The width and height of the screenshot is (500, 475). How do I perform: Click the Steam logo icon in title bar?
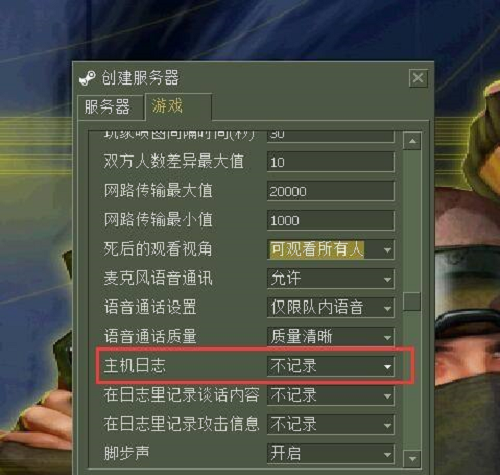[87, 78]
